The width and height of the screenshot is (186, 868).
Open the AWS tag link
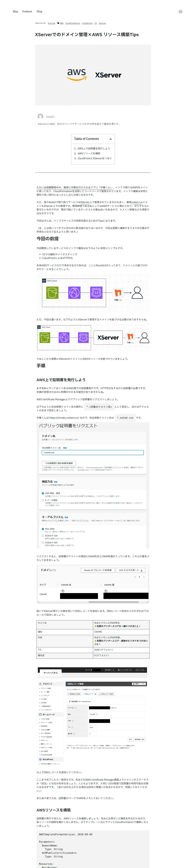coord(62,23)
